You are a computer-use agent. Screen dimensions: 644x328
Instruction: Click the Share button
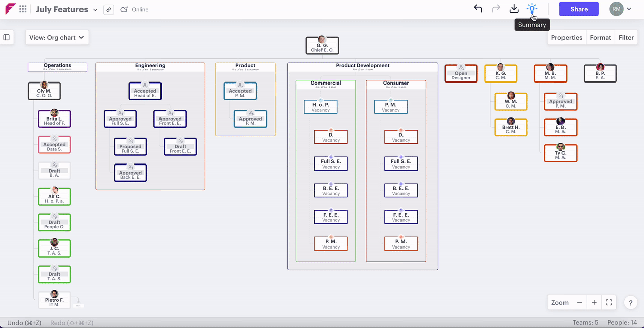579,9
